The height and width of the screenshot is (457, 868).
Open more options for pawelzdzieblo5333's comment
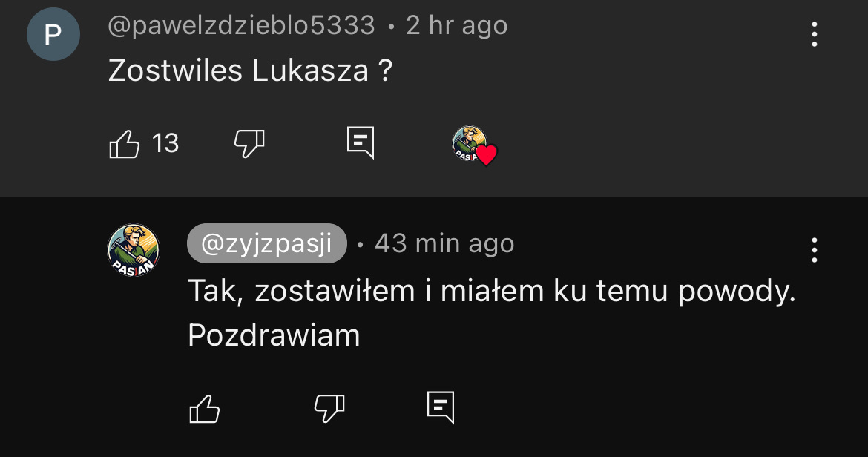815,34
